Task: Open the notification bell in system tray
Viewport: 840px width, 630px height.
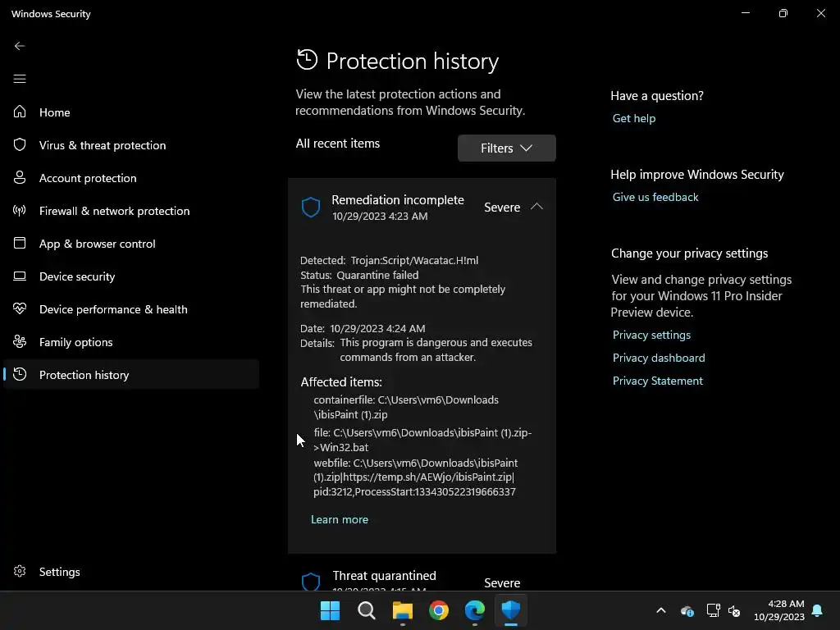Action: point(818,610)
